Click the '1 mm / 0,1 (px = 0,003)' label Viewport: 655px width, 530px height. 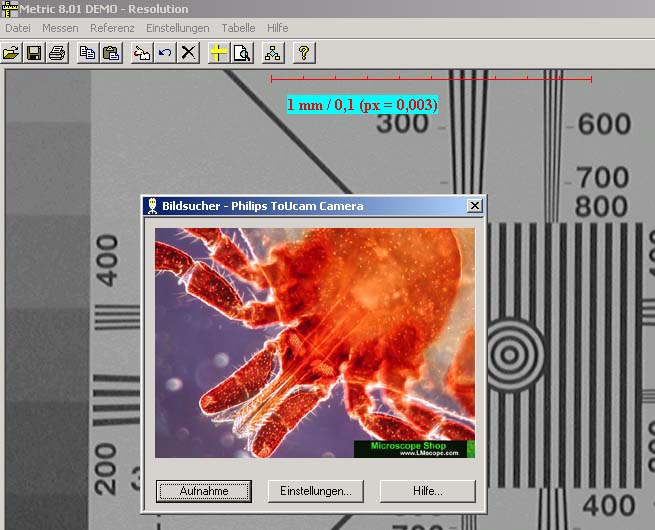point(362,104)
